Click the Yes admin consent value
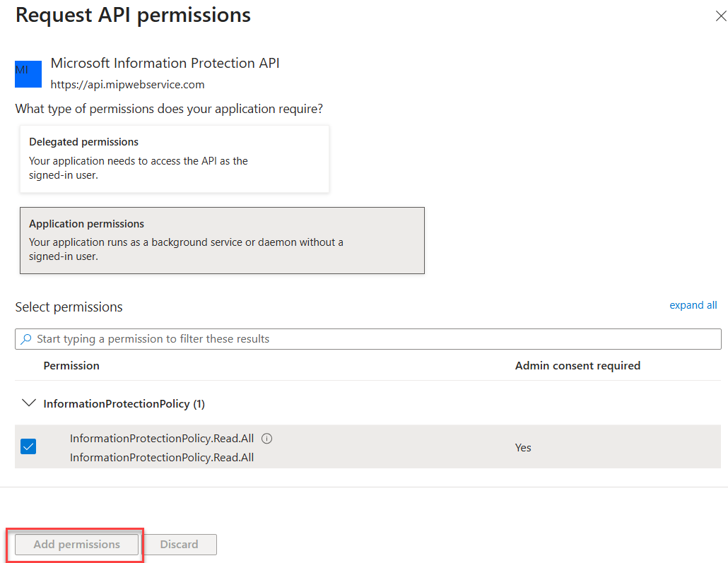728x563 pixels. 523,448
